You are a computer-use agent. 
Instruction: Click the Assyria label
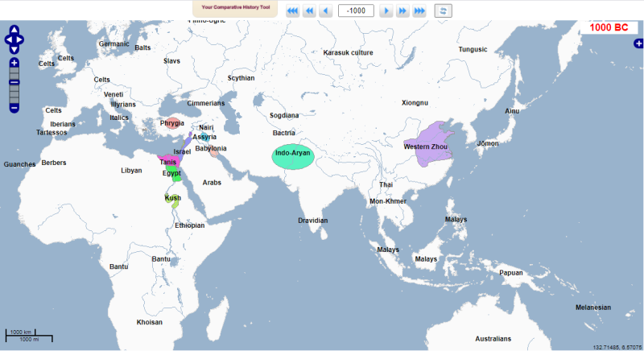pyautogui.click(x=204, y=137)
